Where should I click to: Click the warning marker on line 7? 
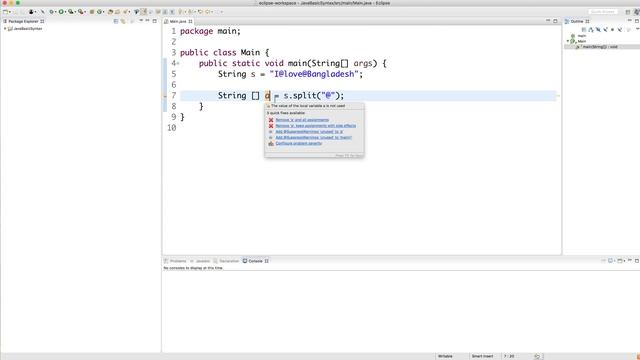(x=165, y=96)
